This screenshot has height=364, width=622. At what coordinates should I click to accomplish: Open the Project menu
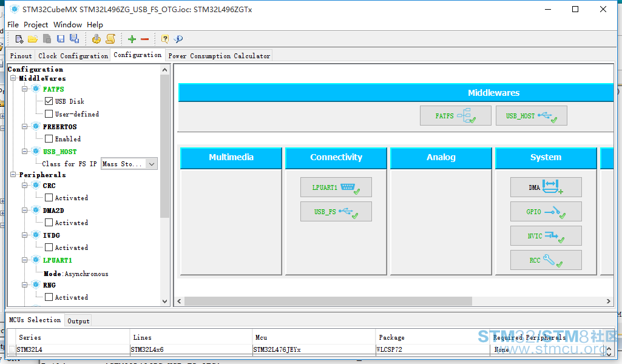[x=36, y=25]
